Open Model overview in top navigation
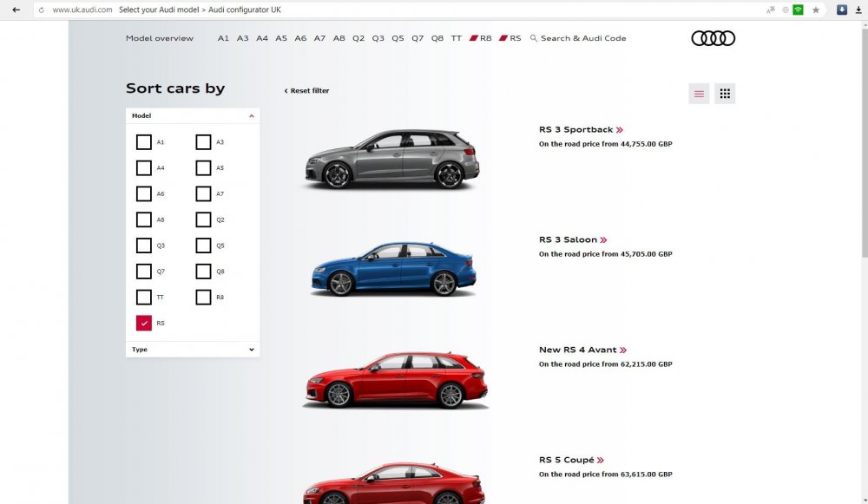Viewport: 868px width, 504px height. tap(160, 38)
